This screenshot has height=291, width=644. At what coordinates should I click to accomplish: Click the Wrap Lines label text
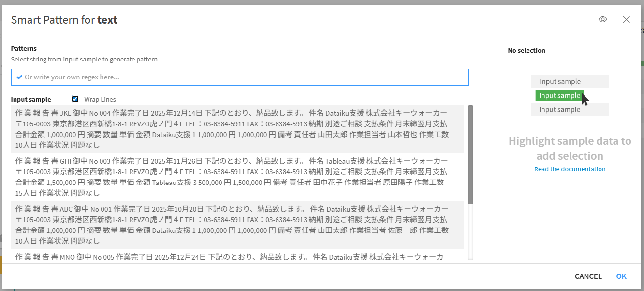tap(100, 100)
